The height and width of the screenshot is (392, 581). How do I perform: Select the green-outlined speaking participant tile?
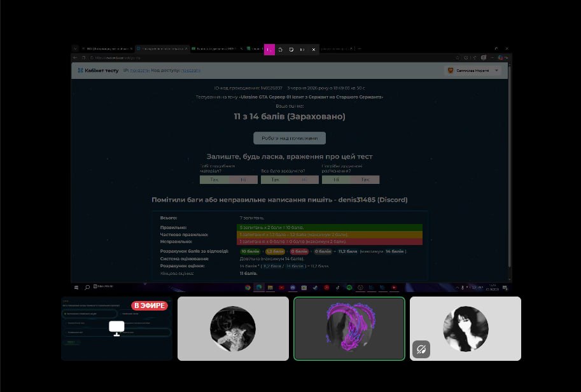coord(349,328)
